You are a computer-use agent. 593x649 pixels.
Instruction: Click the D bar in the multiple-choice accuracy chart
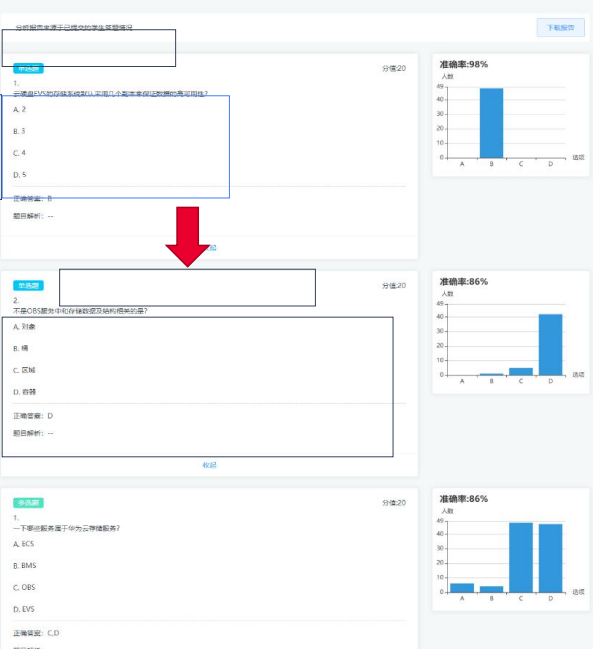tap(550, 558)
